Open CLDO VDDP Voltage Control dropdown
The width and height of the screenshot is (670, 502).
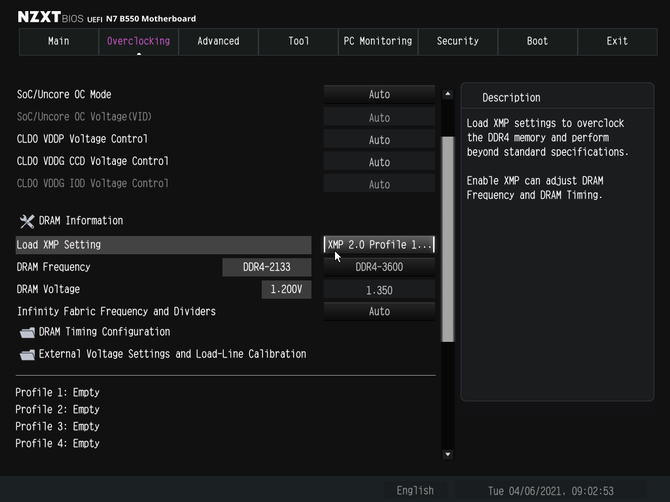click(x=379, y=140)
